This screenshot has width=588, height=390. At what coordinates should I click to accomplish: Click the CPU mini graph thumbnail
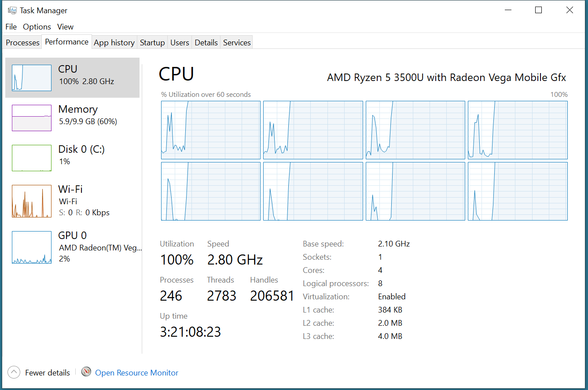click(32, 78)
